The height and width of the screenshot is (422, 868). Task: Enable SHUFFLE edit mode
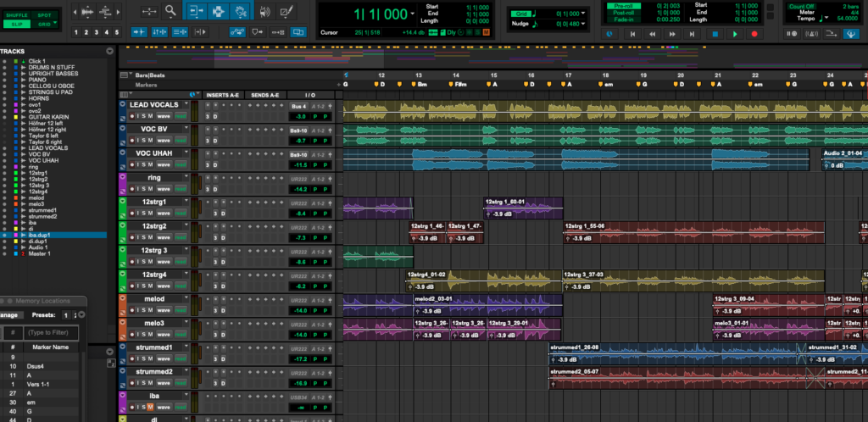pos(17,15)
